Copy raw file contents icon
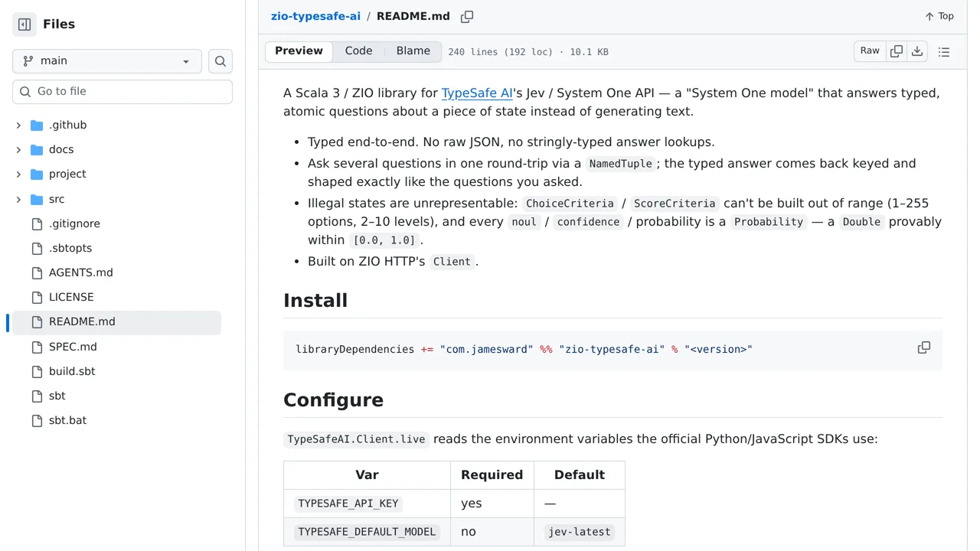The image size is (980, 551). (897, 51)
